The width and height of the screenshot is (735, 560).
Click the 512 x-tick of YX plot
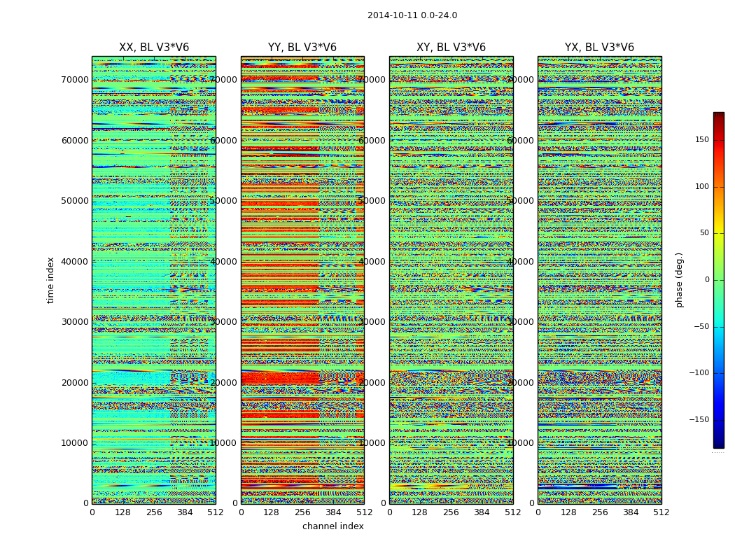pos(661,512)
